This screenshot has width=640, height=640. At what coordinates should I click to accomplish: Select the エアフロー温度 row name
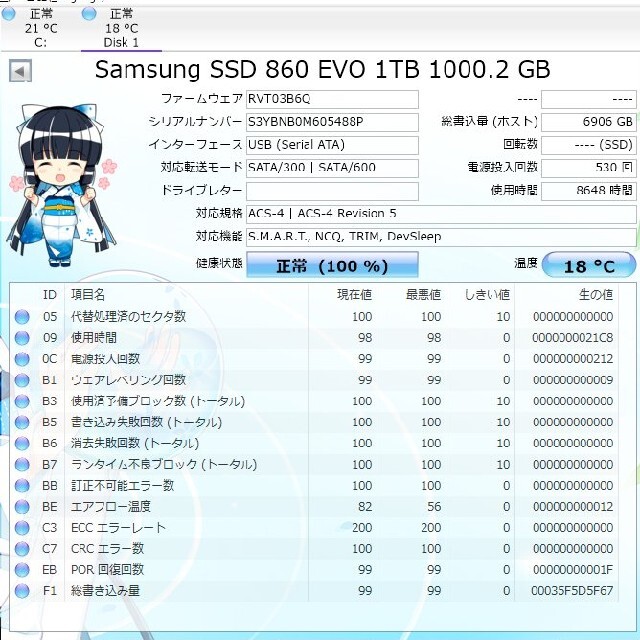[x=111, y=507]
